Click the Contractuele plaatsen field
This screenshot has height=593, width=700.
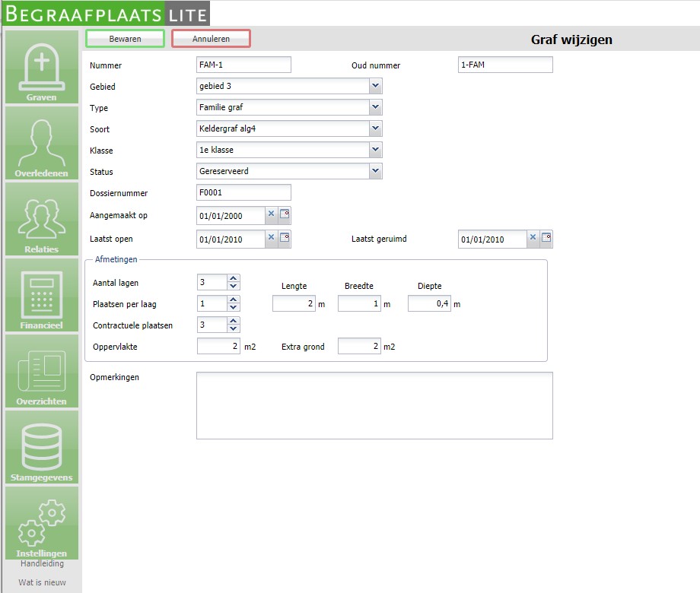tap(212, 325)
